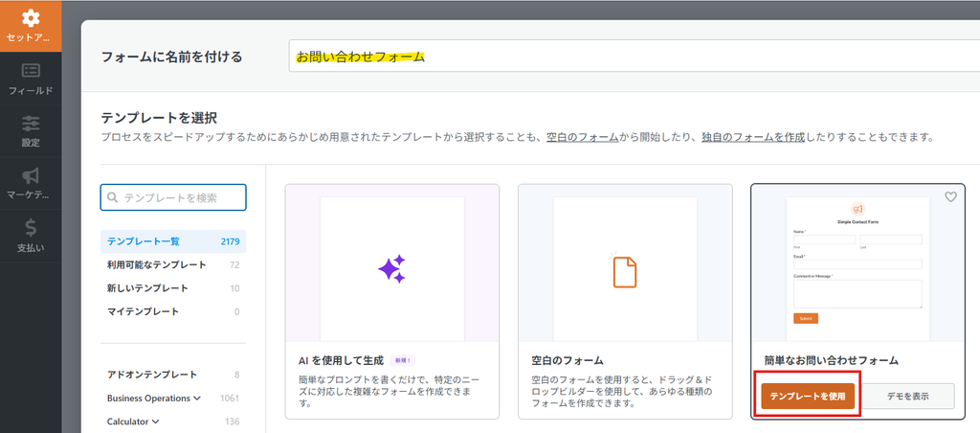The image size is (980, 433).
Task: Follow the 空白のフォーム link in description
Action: pyautogui.click(x=583, y=137)
